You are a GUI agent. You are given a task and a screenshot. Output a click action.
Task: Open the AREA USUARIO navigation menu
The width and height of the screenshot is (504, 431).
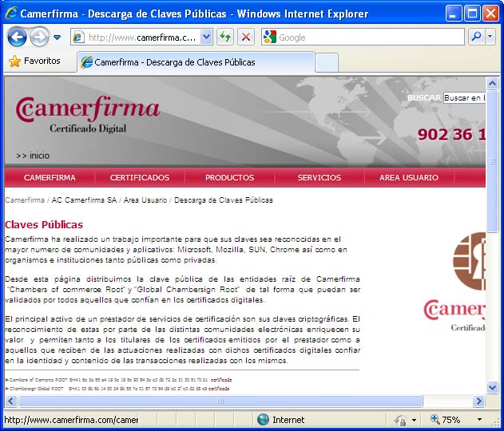409,178
